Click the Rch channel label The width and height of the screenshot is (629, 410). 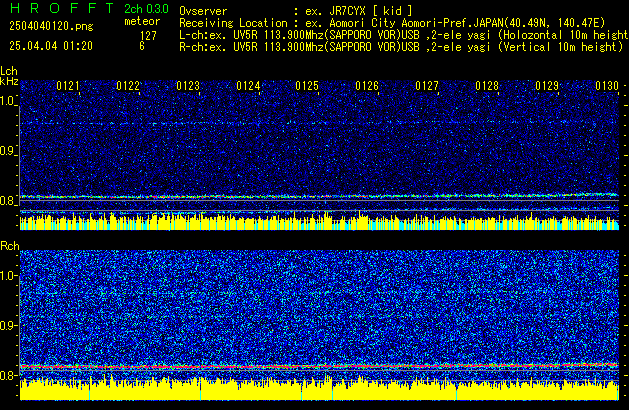coord(10,246)
